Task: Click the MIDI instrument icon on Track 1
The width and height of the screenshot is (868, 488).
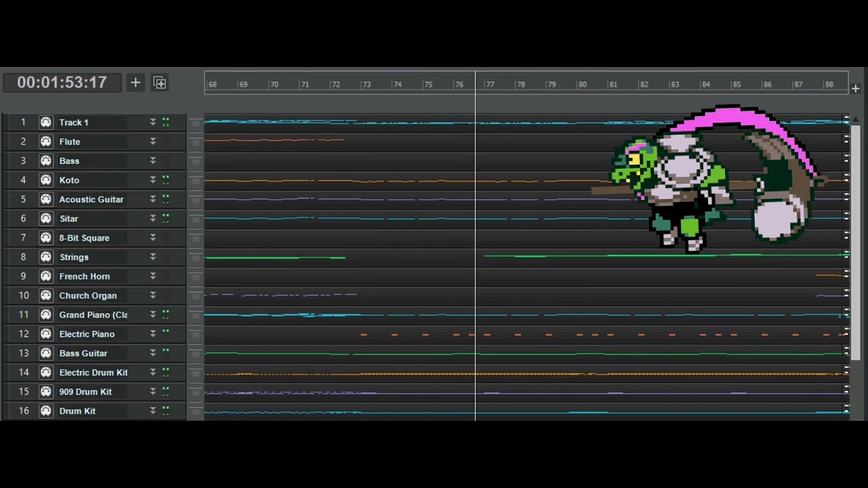Action: 45,123
